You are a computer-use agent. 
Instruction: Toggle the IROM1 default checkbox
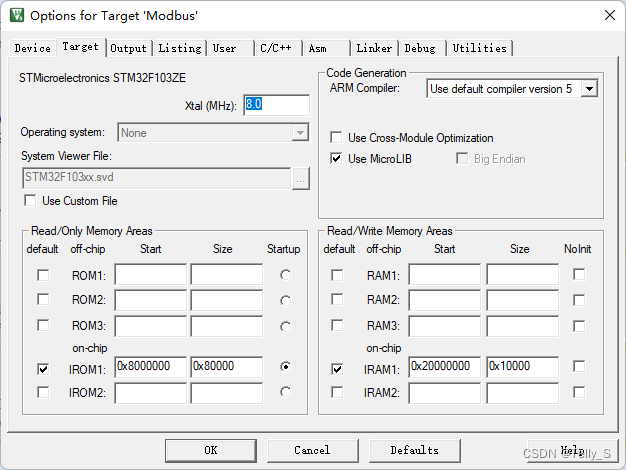coord(43,369)
